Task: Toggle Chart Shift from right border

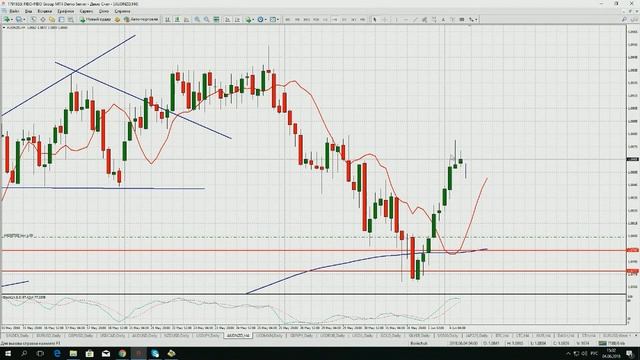Action: 237,19
